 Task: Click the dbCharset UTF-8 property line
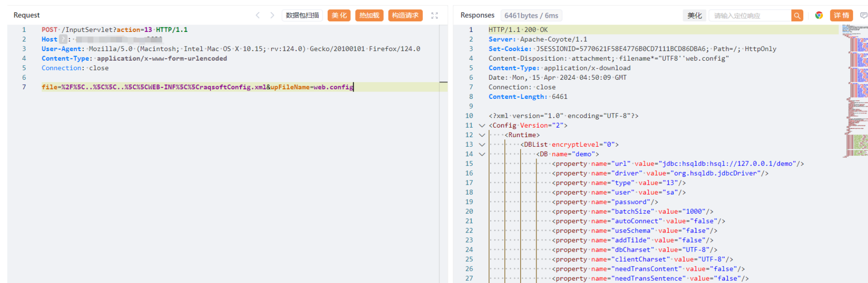[x=635, y=250]
